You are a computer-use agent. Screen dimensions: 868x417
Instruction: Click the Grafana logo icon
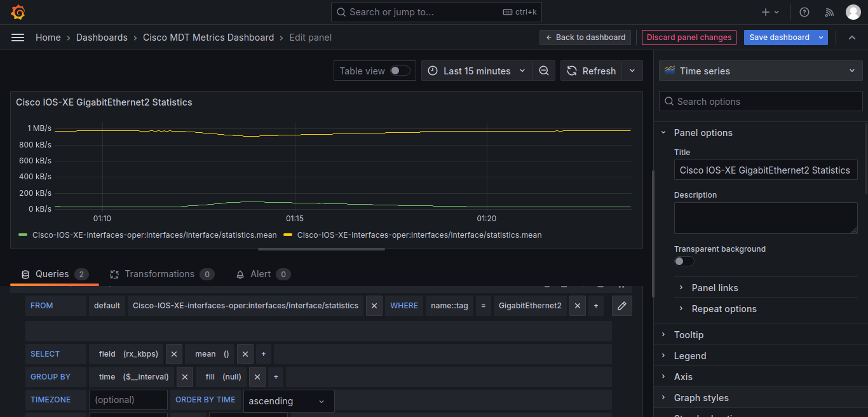[18, 12]
